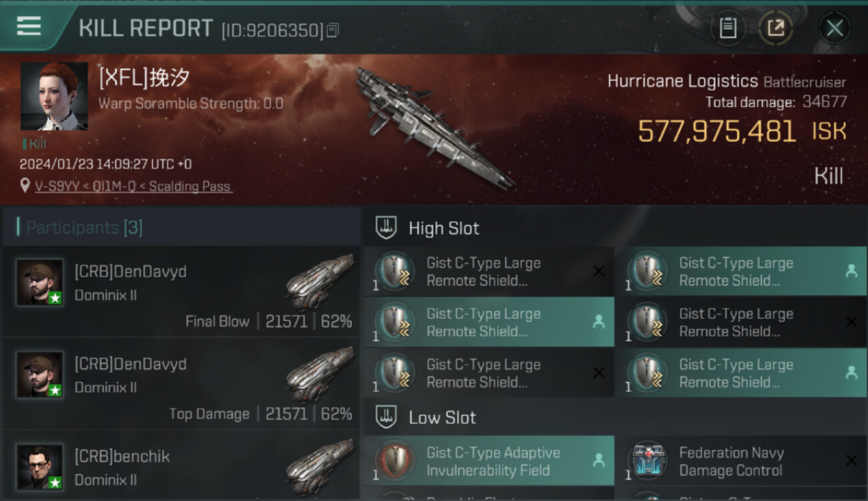Viewport: 868px width, 501px height.
Task: Click the X mark on Federation Navy Damage Control
Action: pos(851,460)
